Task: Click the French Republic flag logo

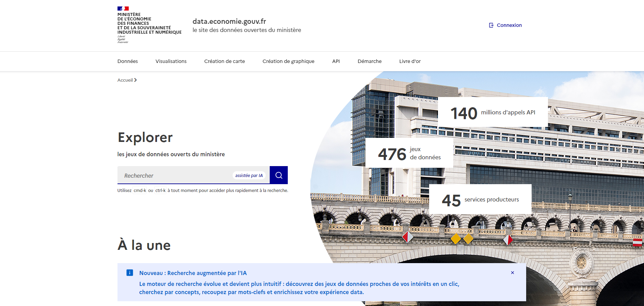Action: tap(123, 9)
